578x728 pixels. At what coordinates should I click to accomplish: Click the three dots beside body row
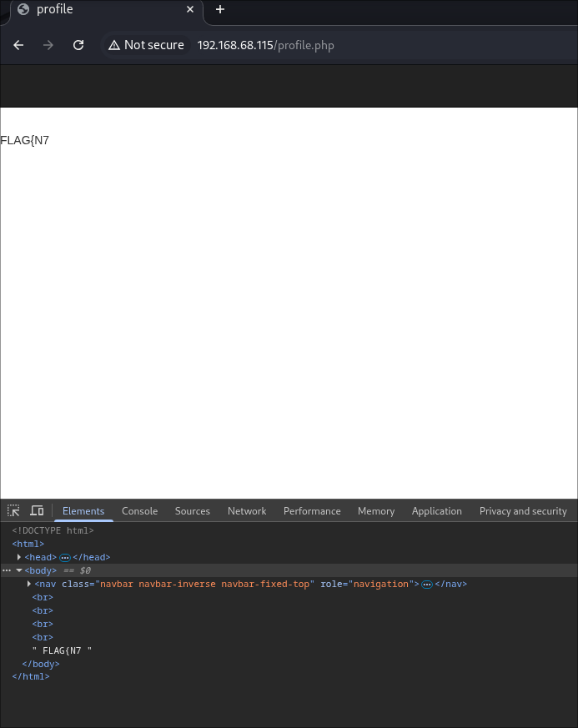point(7,570)
